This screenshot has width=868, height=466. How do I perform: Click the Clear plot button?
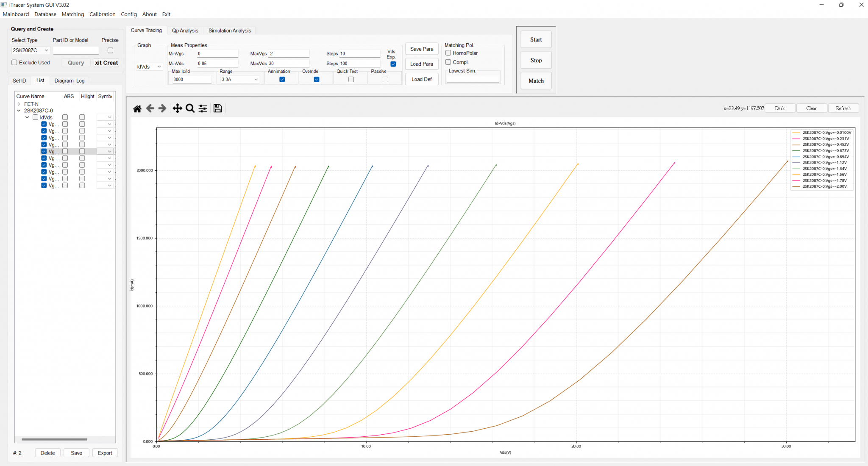pos(812,108)
